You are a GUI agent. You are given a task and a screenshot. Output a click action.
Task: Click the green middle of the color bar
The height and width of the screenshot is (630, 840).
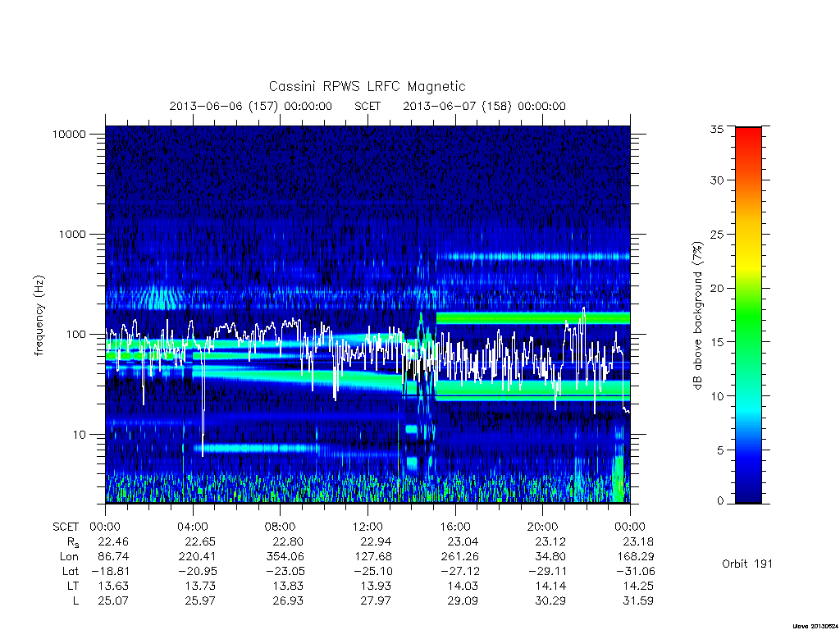(748, 316)
